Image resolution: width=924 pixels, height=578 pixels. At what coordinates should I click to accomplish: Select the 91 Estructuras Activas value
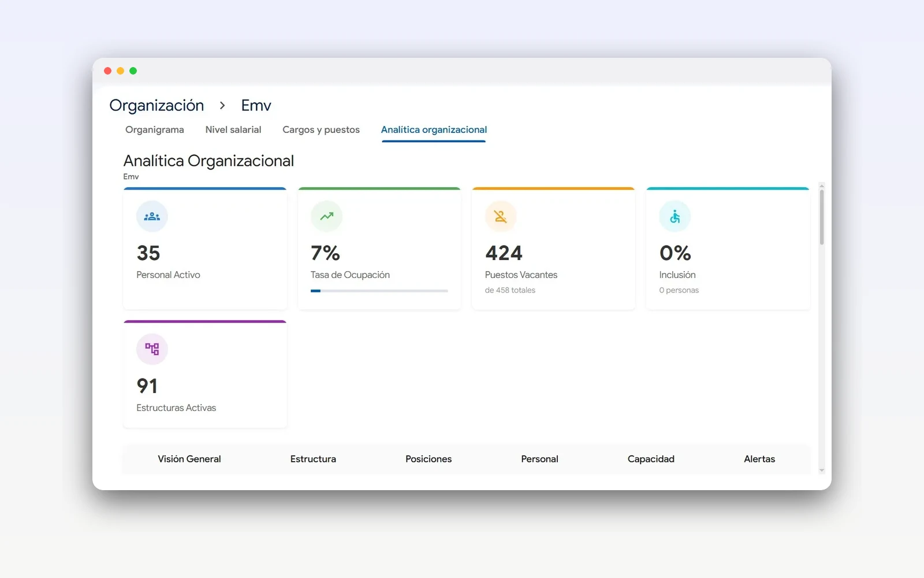(x=147, y=386)
